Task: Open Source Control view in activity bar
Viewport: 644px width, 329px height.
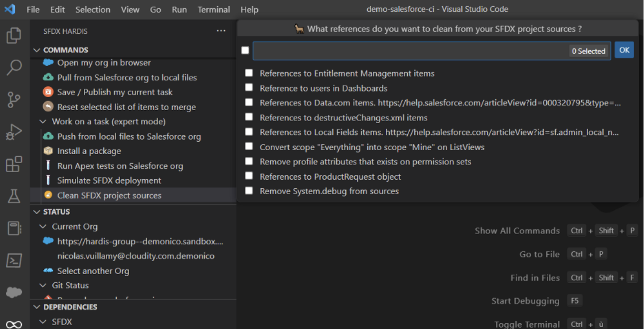Action: pos(14,100)
